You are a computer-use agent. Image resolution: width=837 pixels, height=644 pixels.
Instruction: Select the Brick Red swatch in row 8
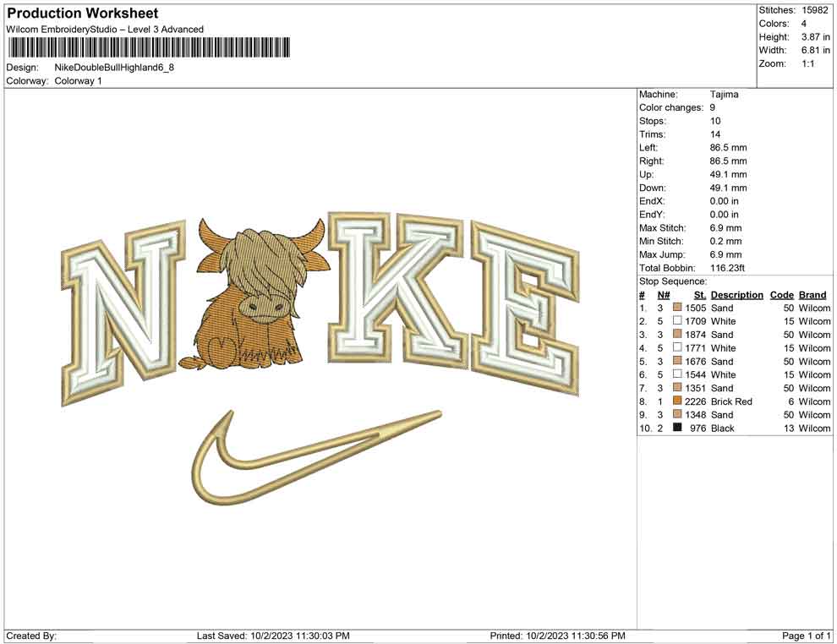pyautogui.click(x=677, y=401)
